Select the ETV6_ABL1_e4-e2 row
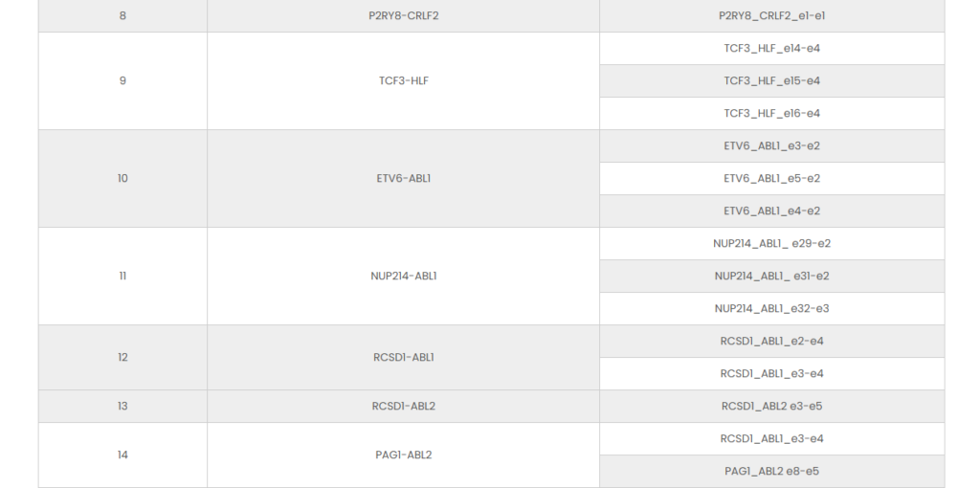The width and height of the screenshot is (980, 488). coord(771,211)
